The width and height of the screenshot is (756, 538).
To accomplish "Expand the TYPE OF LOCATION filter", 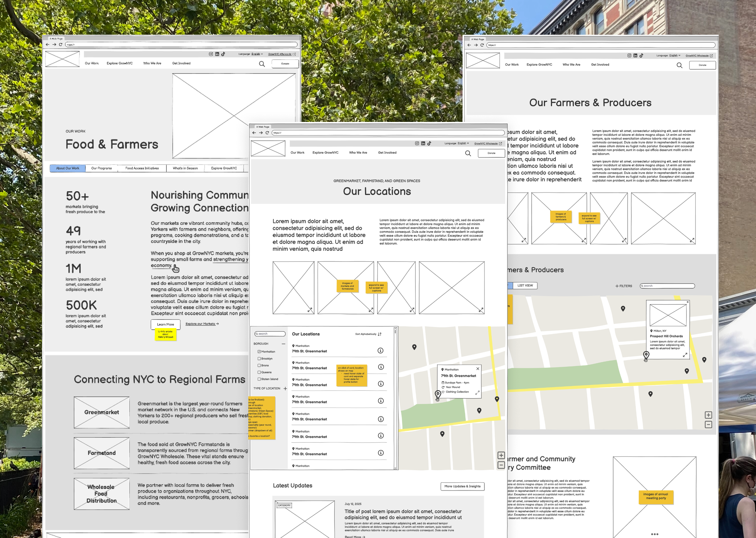I will point(285,388).
